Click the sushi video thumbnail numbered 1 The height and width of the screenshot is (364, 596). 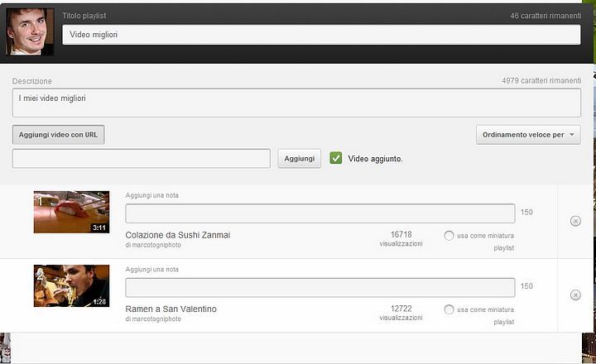point(71,212)
